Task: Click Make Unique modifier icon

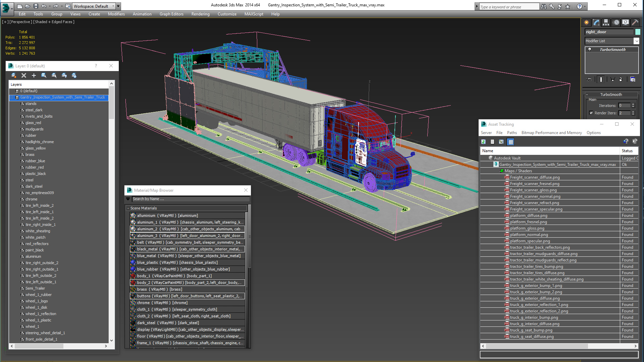Action: pos(612,79)
